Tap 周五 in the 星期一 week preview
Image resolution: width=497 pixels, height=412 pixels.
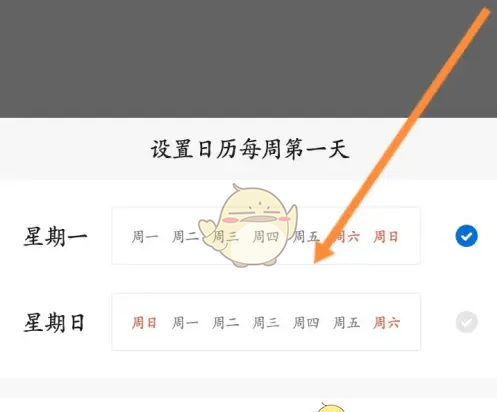(x=306, y=237)
